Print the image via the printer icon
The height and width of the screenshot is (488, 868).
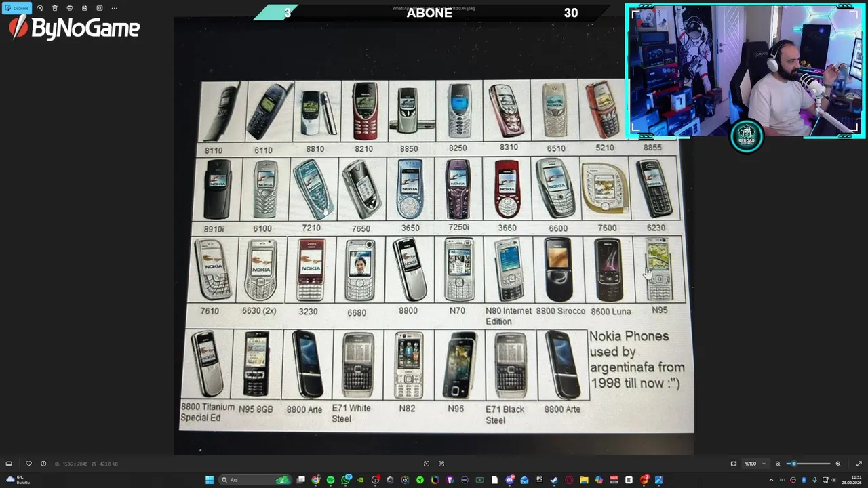tap(70, 8)
